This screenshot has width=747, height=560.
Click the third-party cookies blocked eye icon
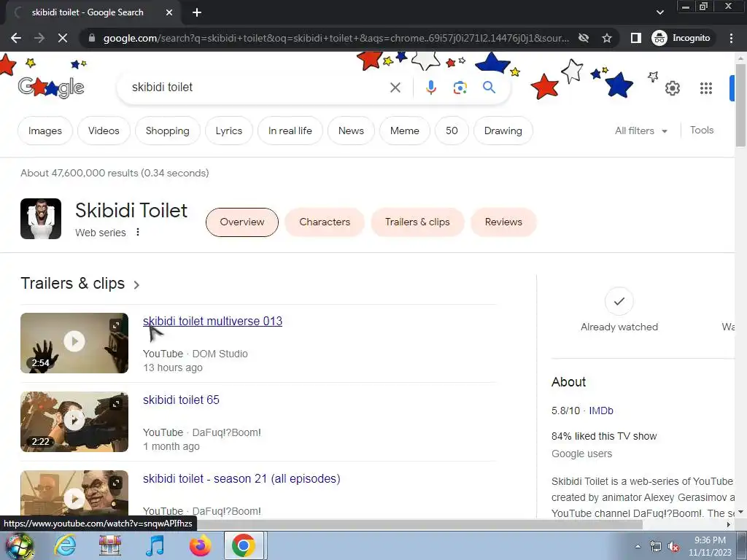tap(583, 38)
